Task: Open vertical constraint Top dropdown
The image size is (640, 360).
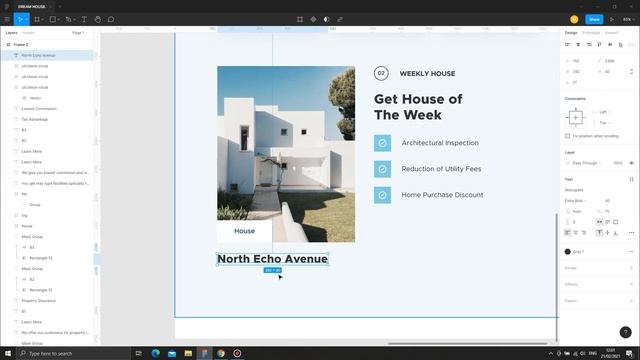Action: point(604,122)
